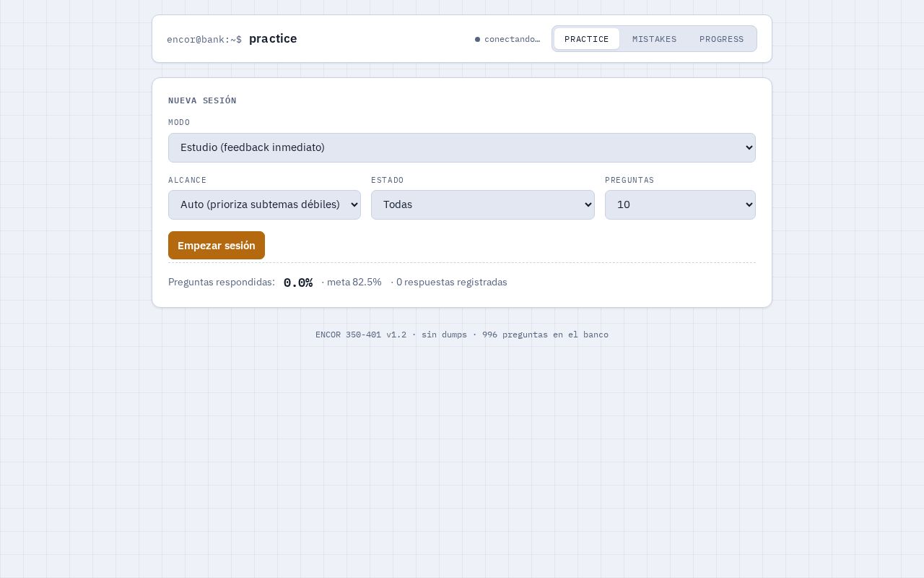The image size is (924, 578).
Task: Click the 'MODO' field label
Action: coord(179,122)
